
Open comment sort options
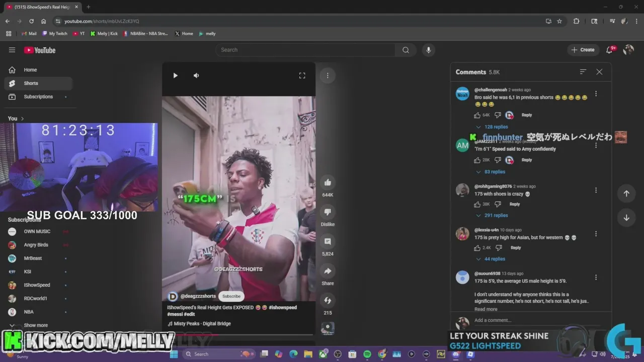583,72
